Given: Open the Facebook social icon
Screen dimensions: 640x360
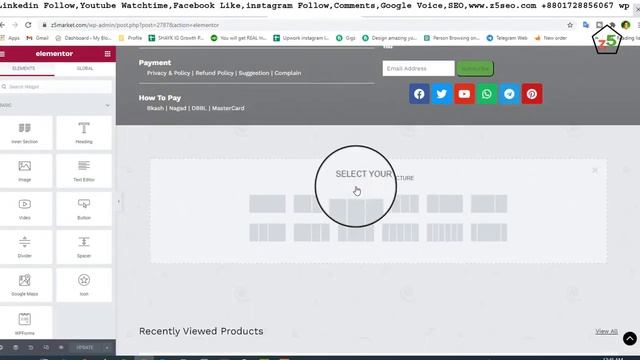Looking at the screenshot, I should tap(419, 94).
